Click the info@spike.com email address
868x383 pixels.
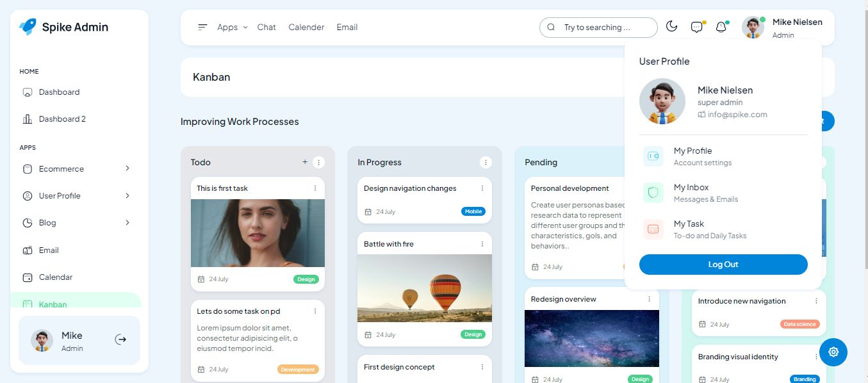(x=737, y=115)
